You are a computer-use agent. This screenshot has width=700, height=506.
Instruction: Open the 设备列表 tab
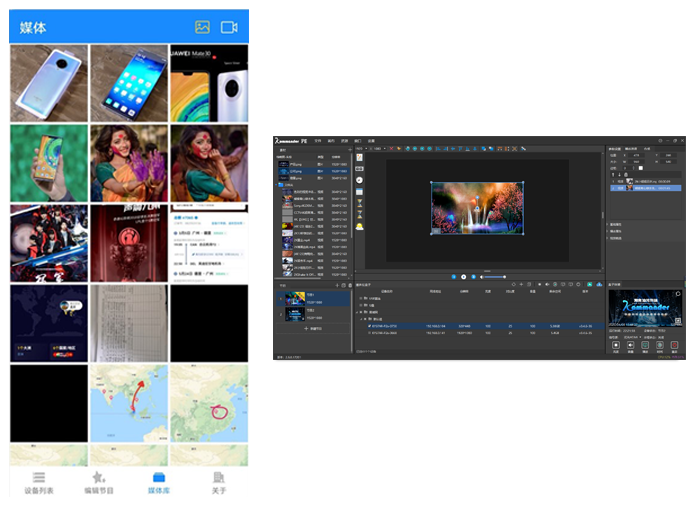pyautogui.click(x=39, y=482)
